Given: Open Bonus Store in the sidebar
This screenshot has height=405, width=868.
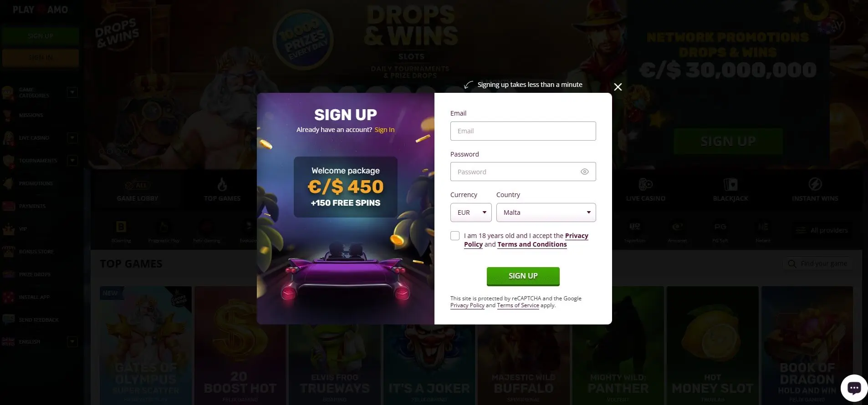Looking at the screenshot, I should 36,252.
